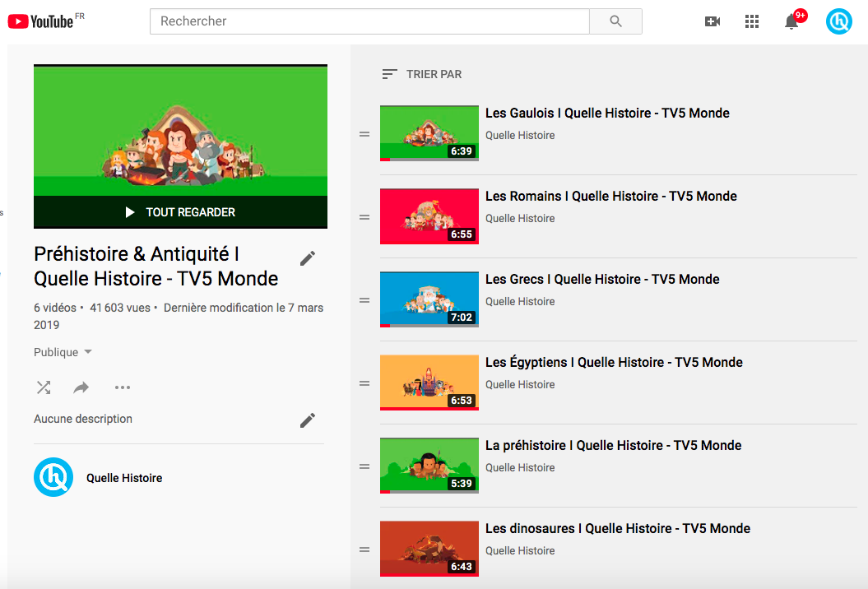868x589 pixels.
Task: Grab the reorder handle for Les Grecs
Action: (364, 300)
